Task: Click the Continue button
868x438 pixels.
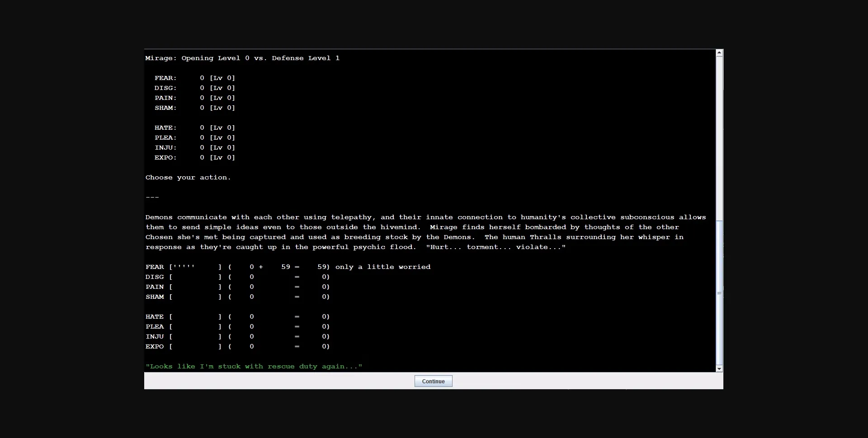Action: 433,381
